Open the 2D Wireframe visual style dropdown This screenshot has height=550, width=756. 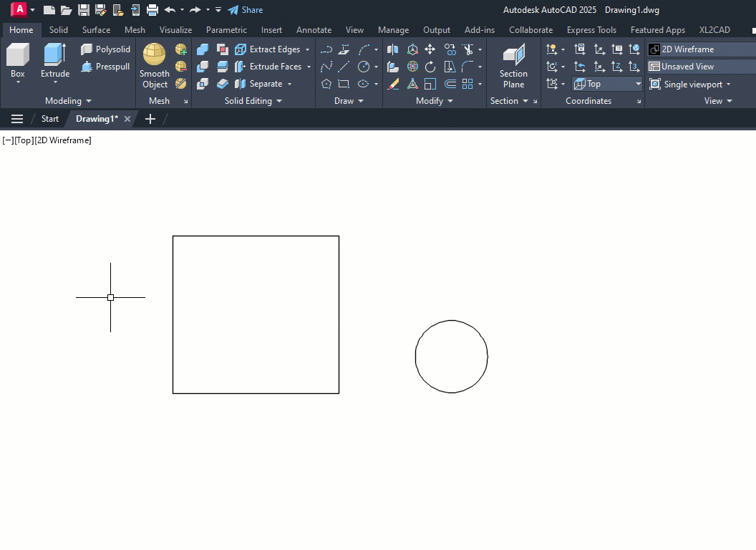702,49
